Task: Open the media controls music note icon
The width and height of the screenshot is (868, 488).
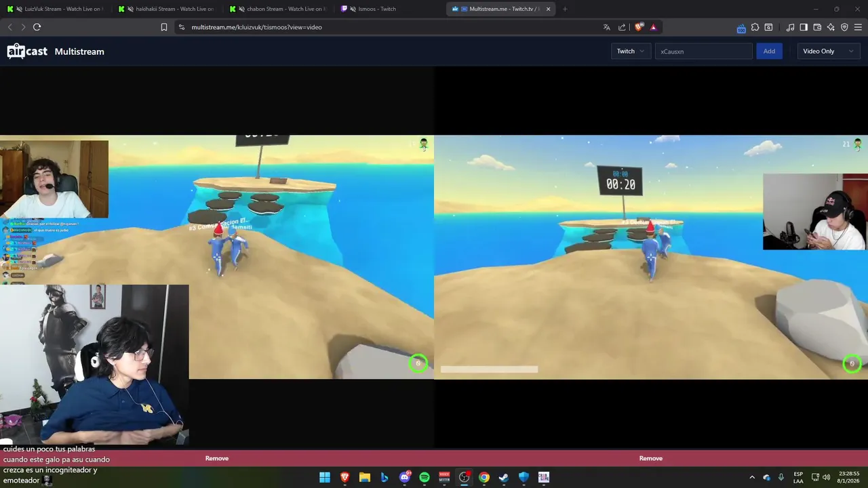Action: tap(790, 27)
